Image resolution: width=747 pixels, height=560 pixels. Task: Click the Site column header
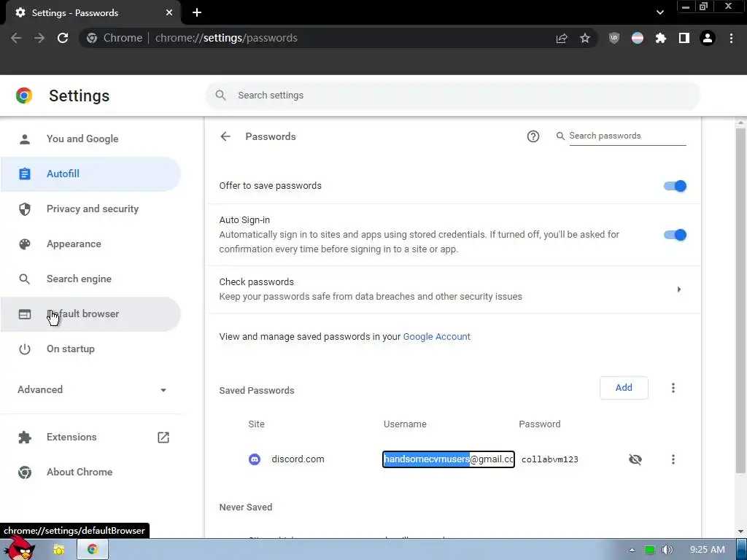tap(256, 424)
